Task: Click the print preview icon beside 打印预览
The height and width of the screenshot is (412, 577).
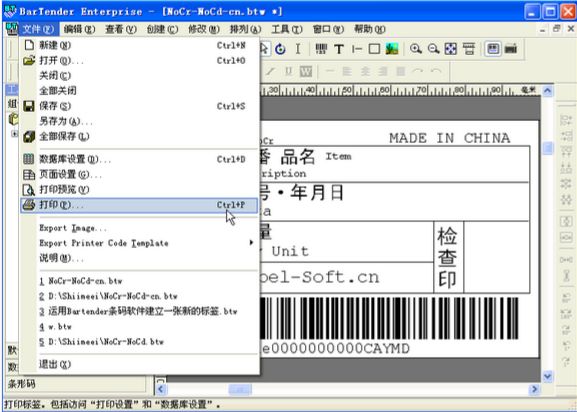Action: click(x=29, y=189)
